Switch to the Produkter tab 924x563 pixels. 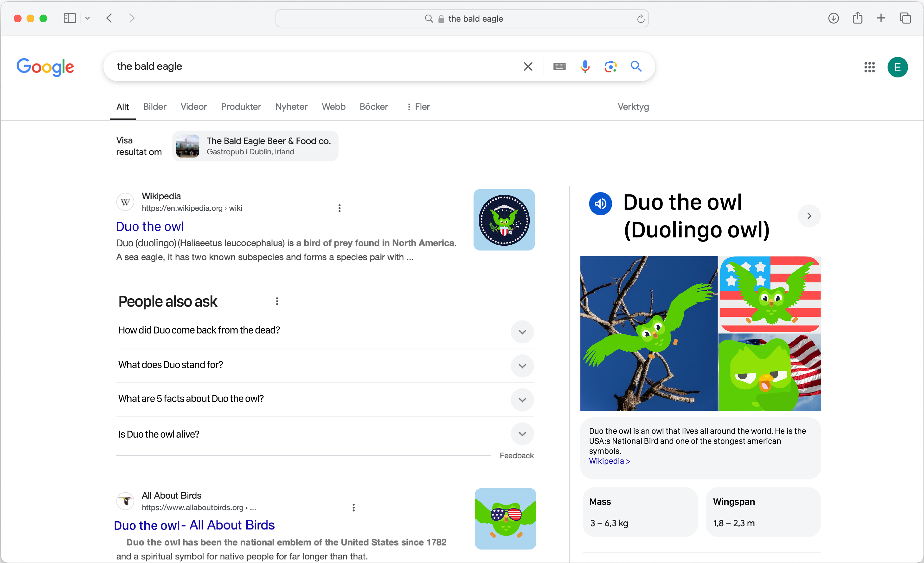click(241, 107)
